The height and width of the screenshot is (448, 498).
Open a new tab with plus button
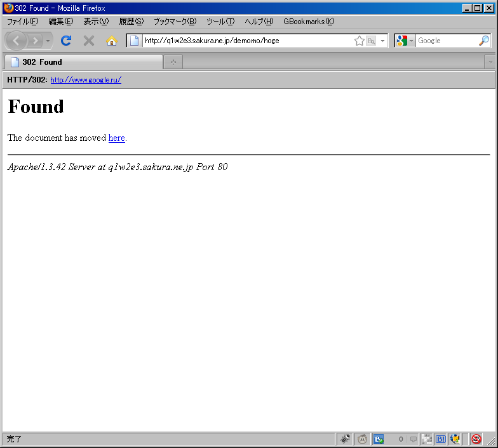click(x=173, y=62)
